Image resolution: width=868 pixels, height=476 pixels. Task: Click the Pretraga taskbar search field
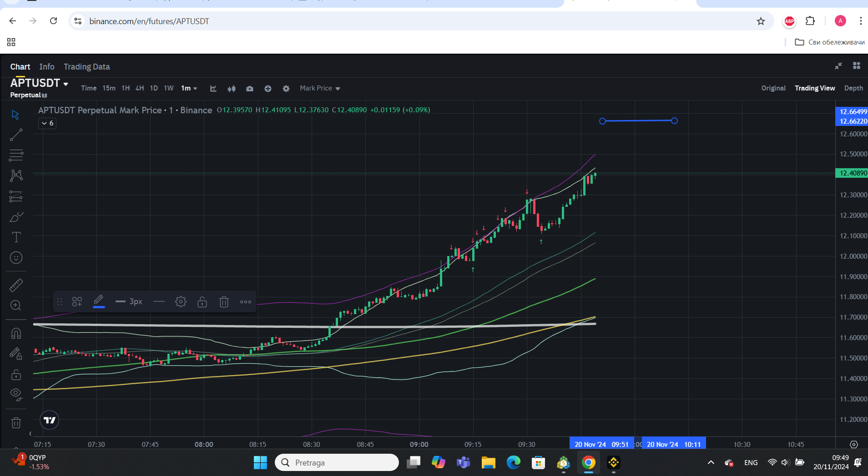tap(337, 462)
